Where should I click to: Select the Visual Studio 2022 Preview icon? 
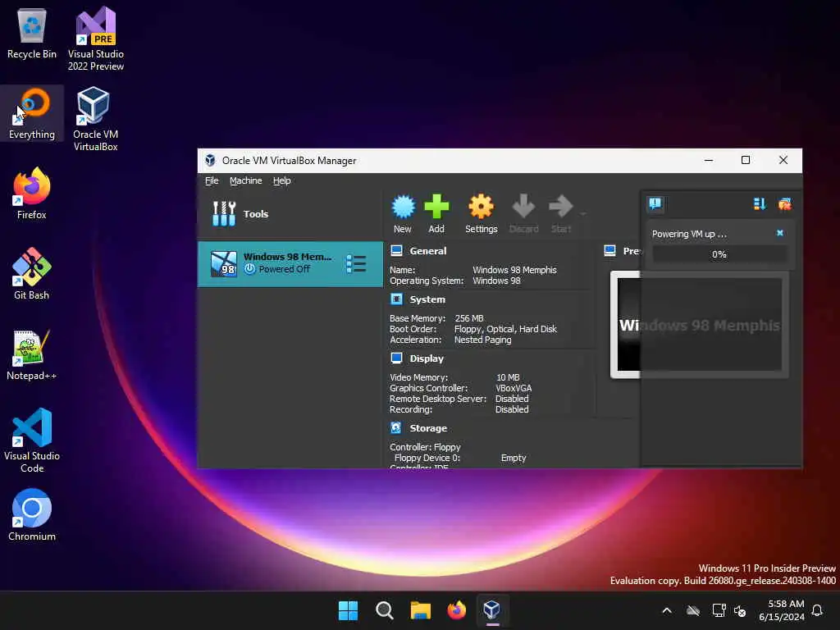96,39
